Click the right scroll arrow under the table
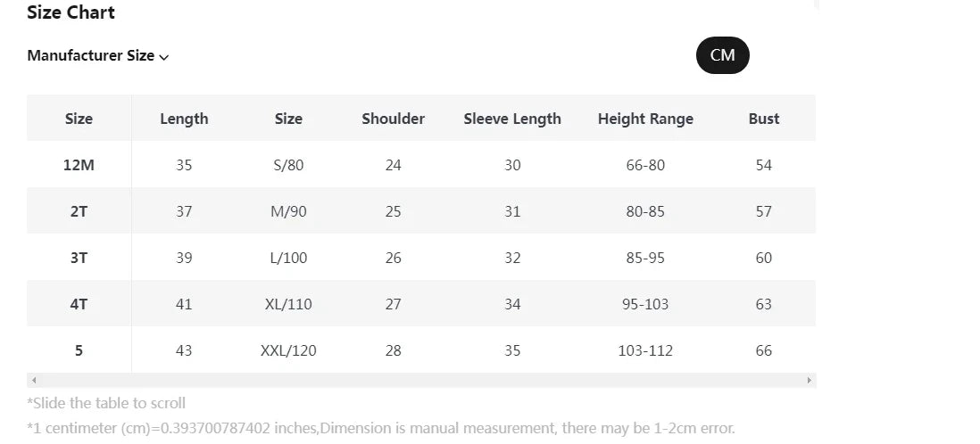Image resolution: width=980 pixels, height=444 pixels. pos(810,381)
